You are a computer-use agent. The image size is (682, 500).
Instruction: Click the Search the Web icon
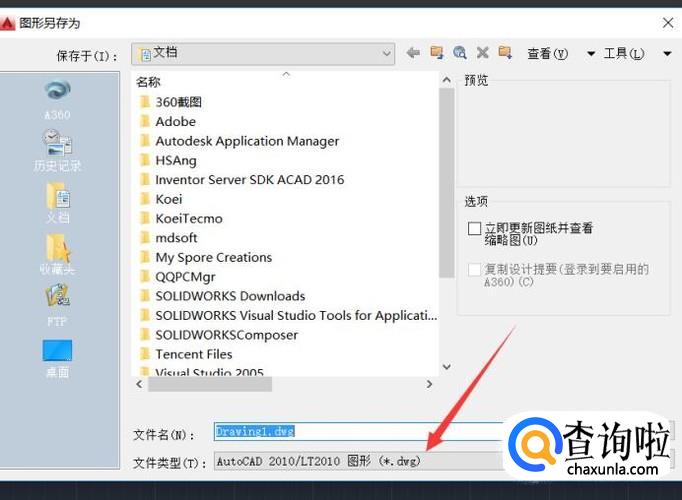click(459, 53)
